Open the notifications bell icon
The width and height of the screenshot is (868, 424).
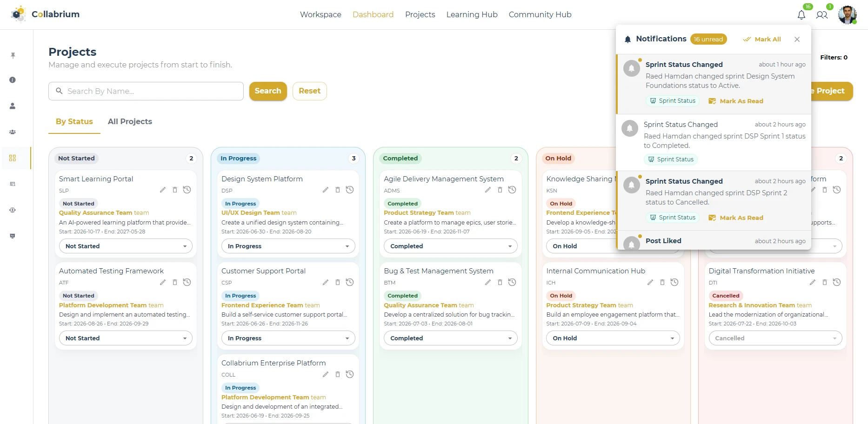[801, 15]
